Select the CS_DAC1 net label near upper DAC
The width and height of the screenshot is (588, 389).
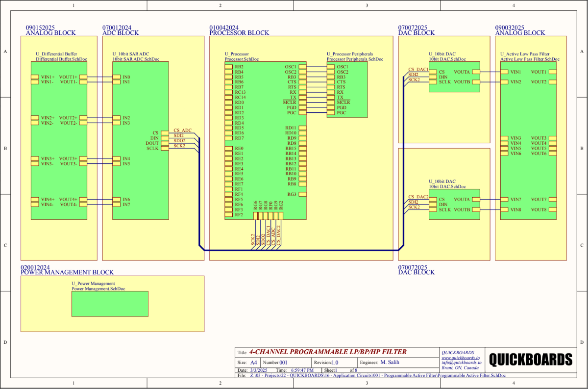click(x=418, y=70)
